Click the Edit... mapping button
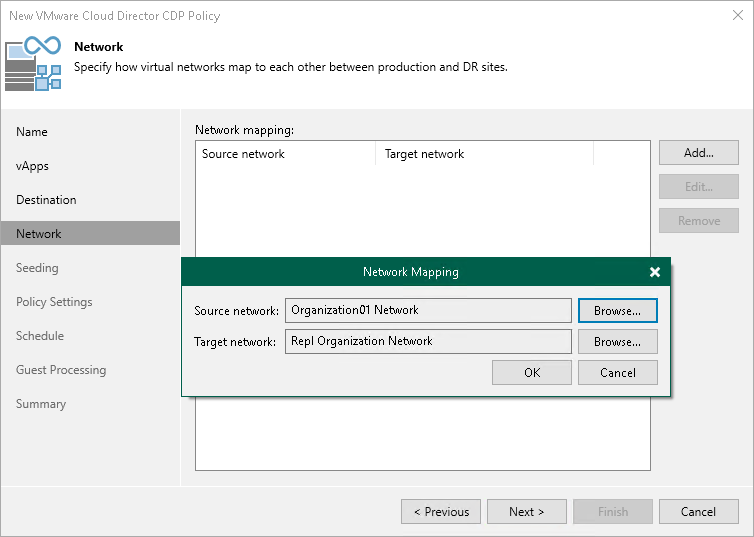Viewport: 754px width, 537px height. (699, 187)
